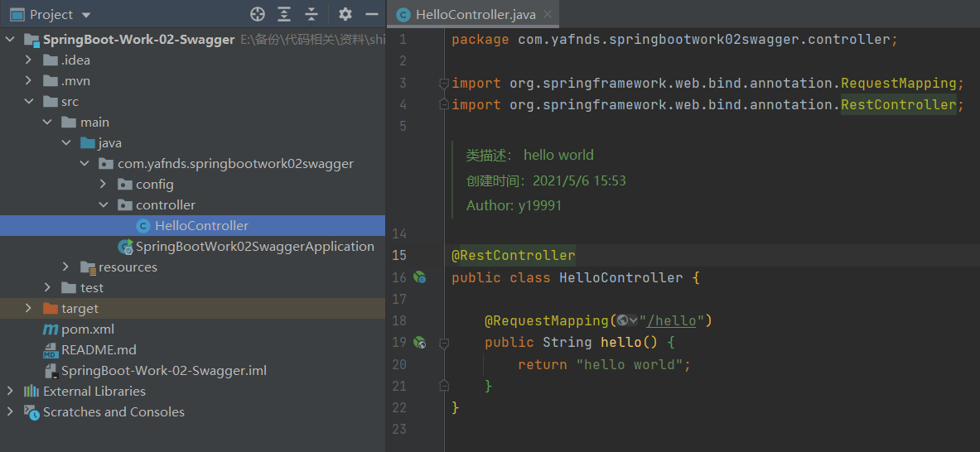Image resolution: width=980 pixels, height=452 pixels.
Task: Toggle fold marker on import line 4
Action: (x=444, y=105)
